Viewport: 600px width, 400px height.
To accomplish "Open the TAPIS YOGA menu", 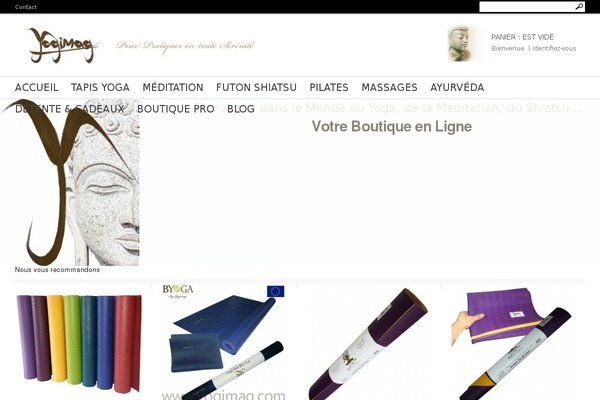I will click(100, 87).
